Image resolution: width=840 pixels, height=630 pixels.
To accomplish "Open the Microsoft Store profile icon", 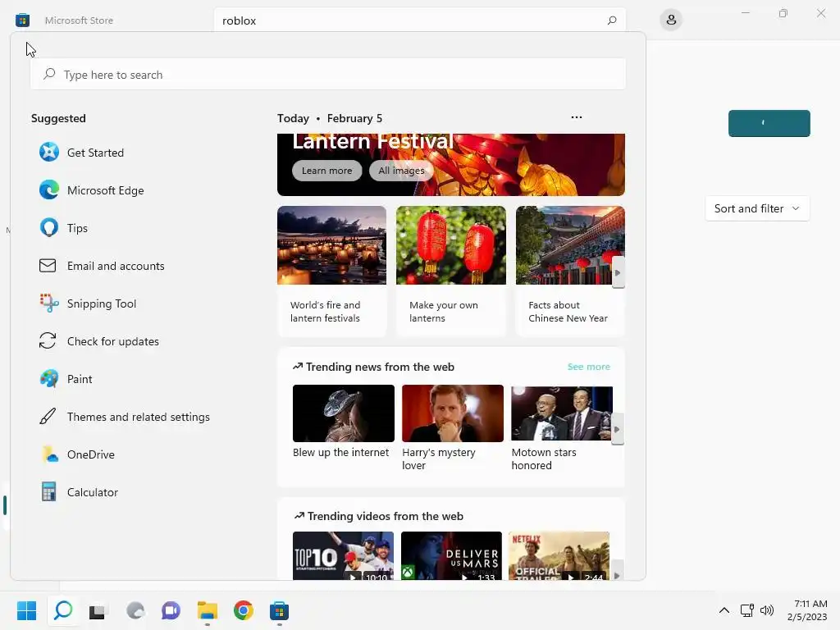I will pyautogui.click(x=671, y=21).
